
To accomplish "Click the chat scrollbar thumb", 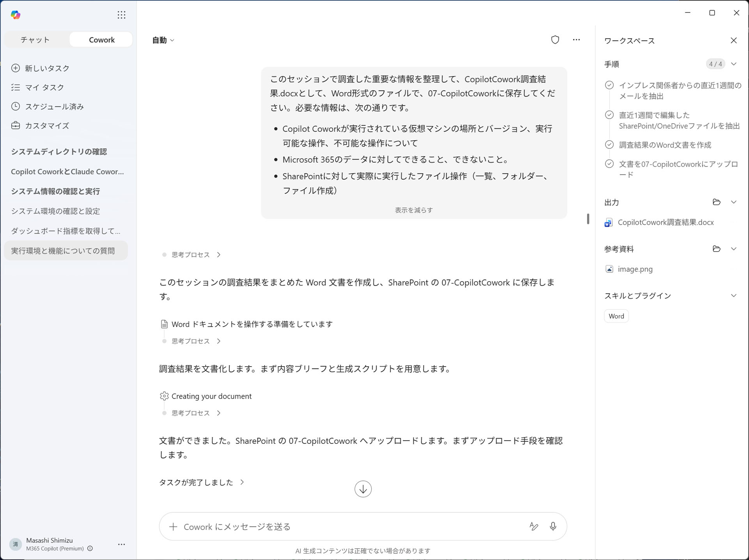I will (x=588, y=219).
